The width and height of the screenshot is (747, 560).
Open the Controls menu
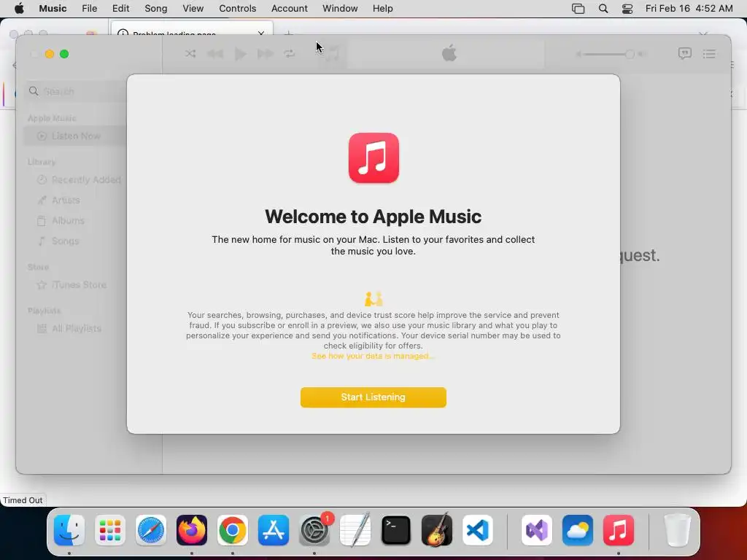point(237,9)
